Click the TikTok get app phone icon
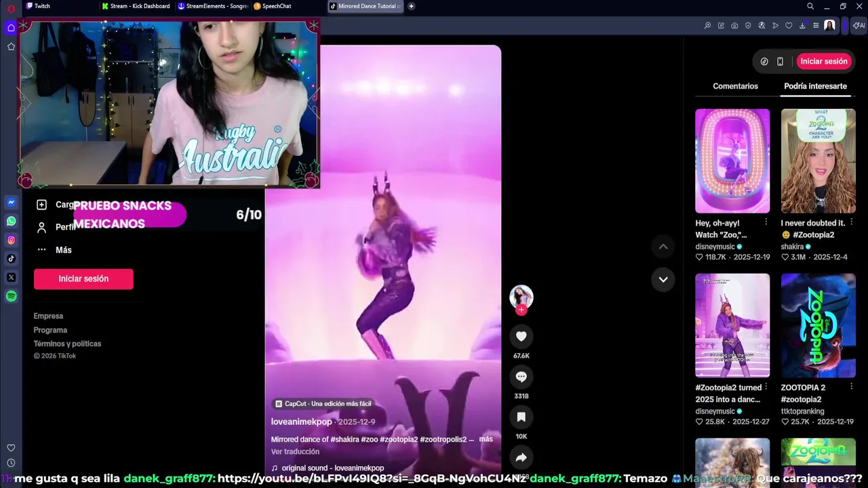This screenshot has height=488, width=868. pos(780,61)
